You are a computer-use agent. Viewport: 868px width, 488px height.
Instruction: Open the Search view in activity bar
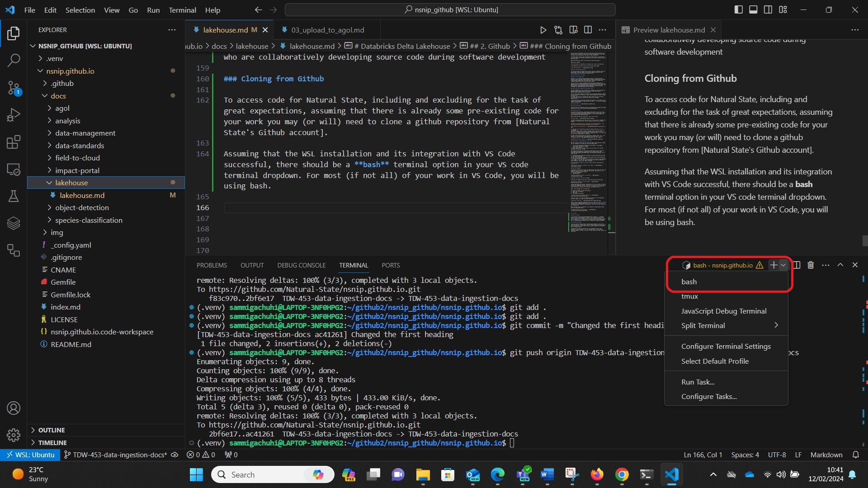pos(14,60)
